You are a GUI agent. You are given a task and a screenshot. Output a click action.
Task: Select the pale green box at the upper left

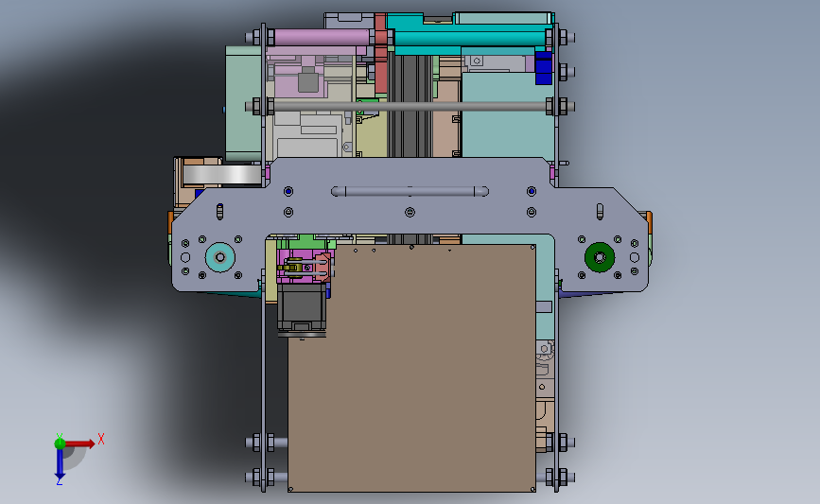pyautogui.click(x=243, y=103)
